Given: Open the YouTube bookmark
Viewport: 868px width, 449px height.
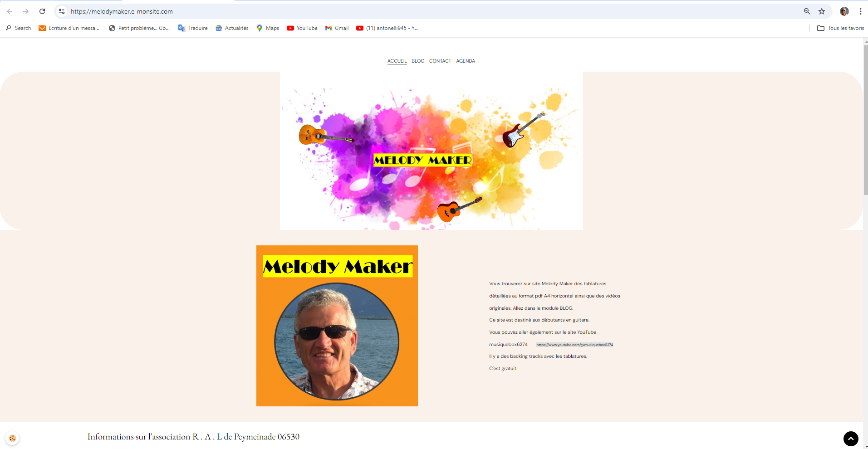Looking at the screenshot, I should pyautogui.click(x=302, y=28).
